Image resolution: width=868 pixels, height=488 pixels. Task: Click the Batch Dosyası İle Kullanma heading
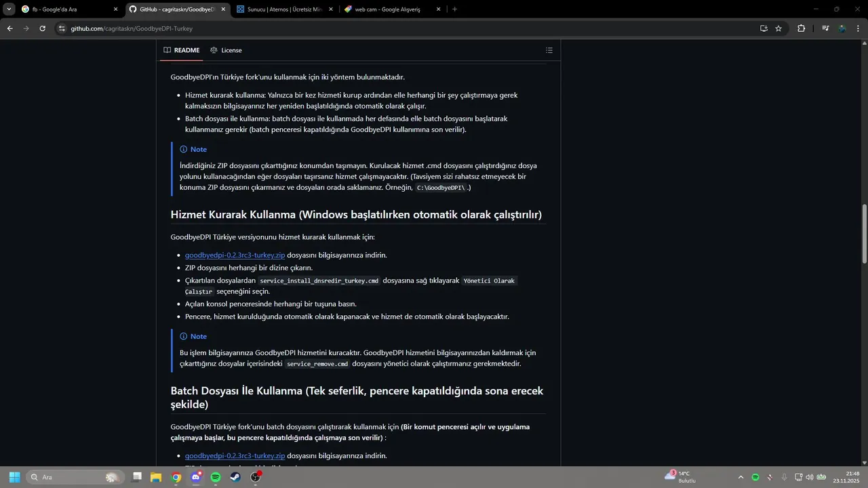(x=357, y=397)
